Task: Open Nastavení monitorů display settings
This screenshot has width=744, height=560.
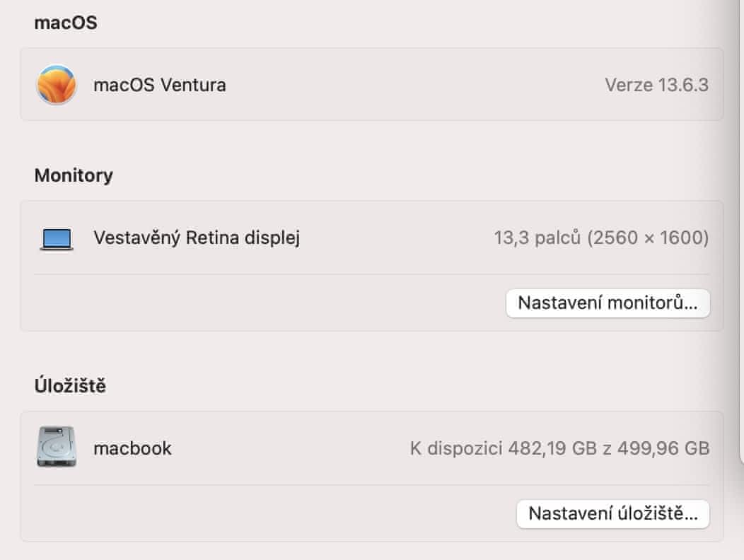Action: click(x=608, y=303)
